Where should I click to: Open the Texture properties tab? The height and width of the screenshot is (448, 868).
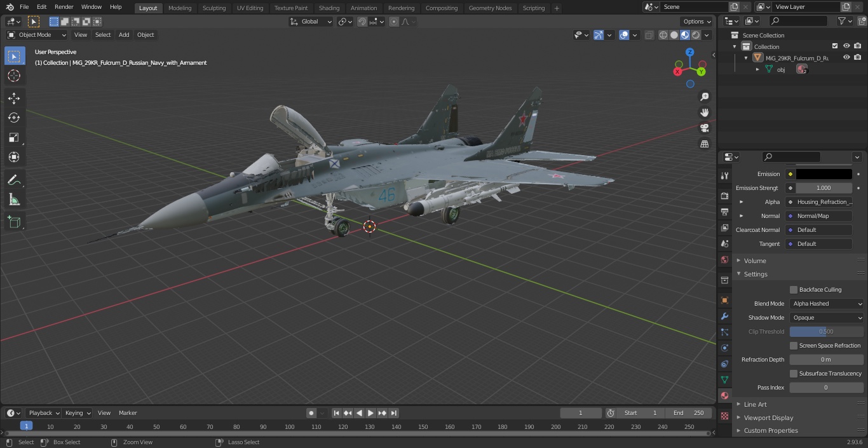(724, 416)
